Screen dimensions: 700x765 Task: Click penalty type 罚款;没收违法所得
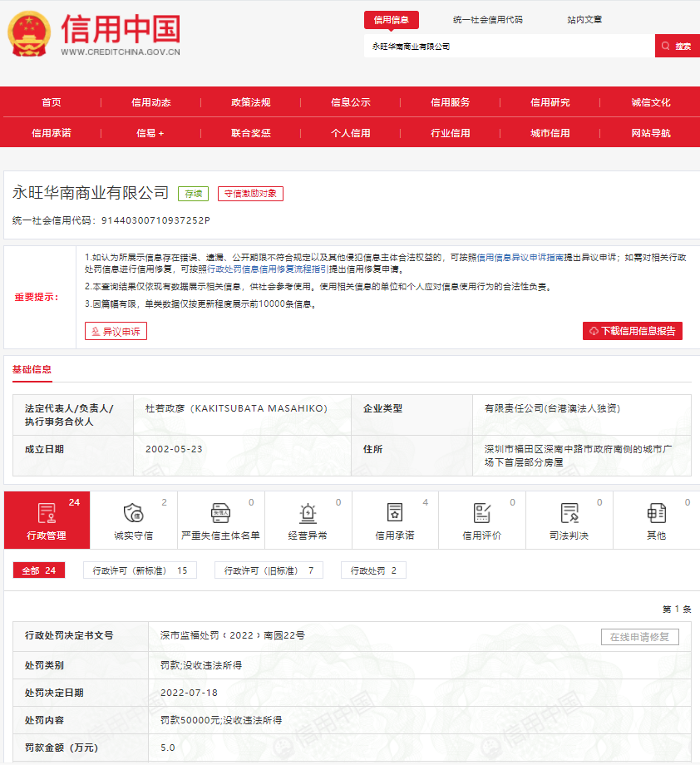[x=201, y=665]
